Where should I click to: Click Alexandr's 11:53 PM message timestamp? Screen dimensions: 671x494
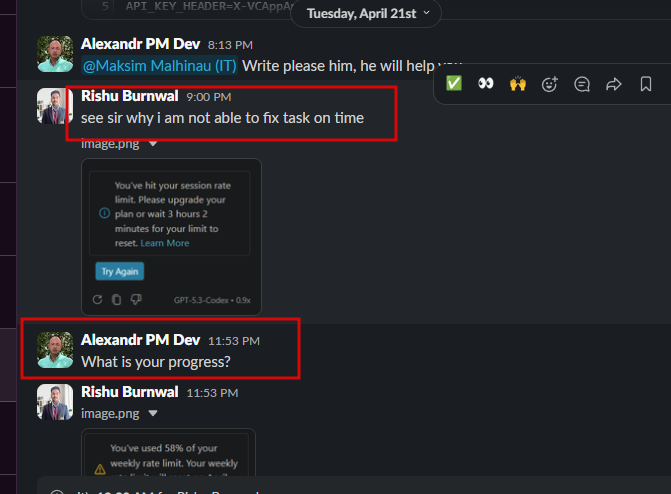click(x=234, y=341)
